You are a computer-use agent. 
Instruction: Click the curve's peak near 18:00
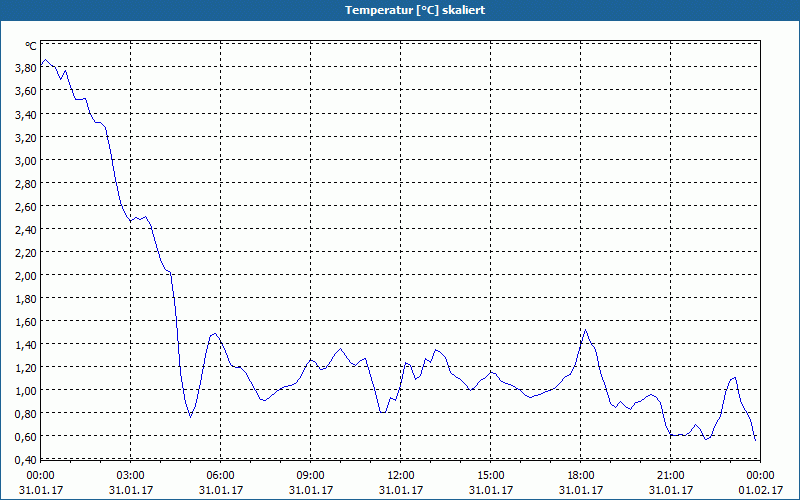coord(586,330)
